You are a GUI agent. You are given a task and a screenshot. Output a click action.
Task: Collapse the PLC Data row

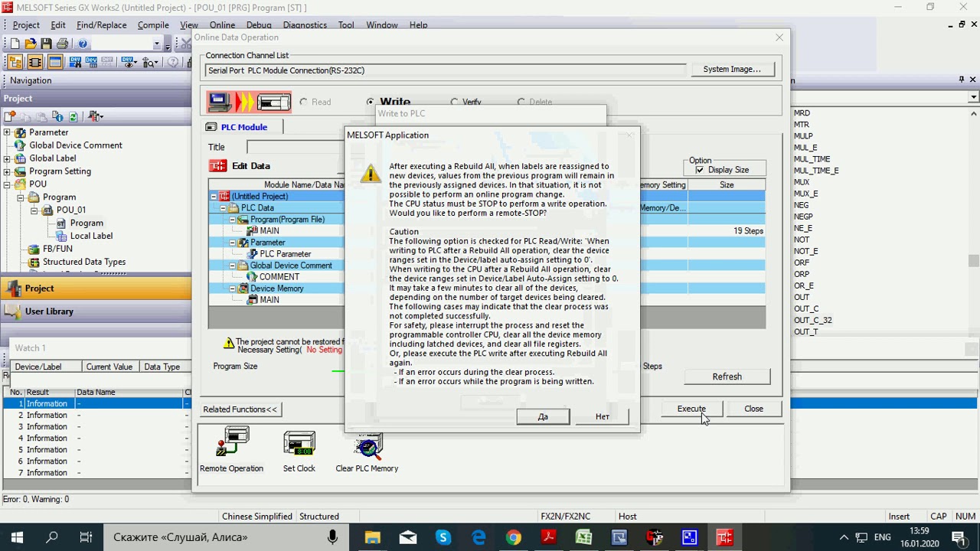click(223, 208)
